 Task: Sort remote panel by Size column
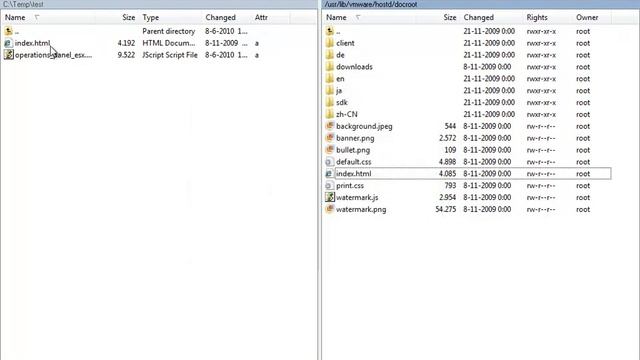point(450,18)
